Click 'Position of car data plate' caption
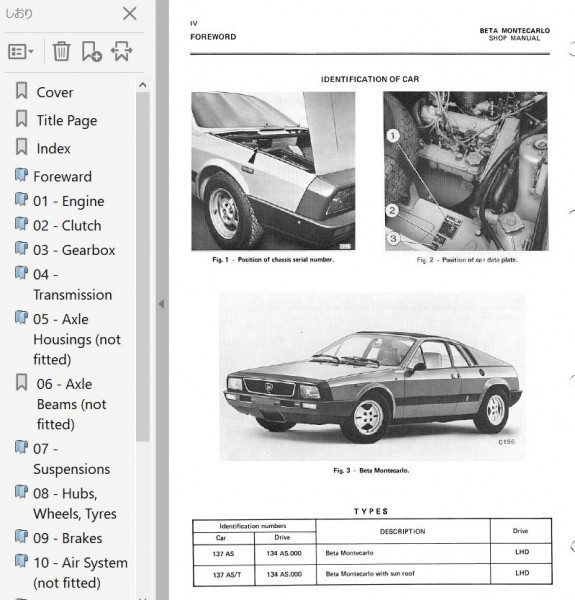 point(480,260)
